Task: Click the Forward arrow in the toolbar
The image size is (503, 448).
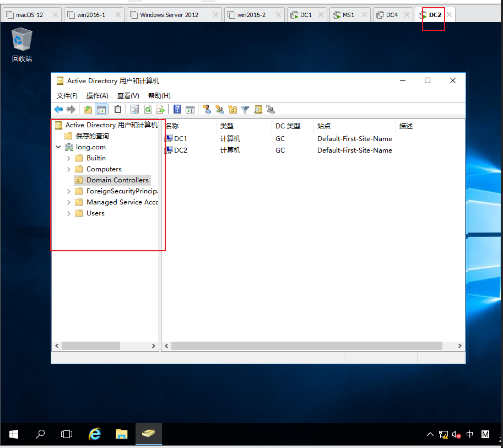Action: [71, 110]
